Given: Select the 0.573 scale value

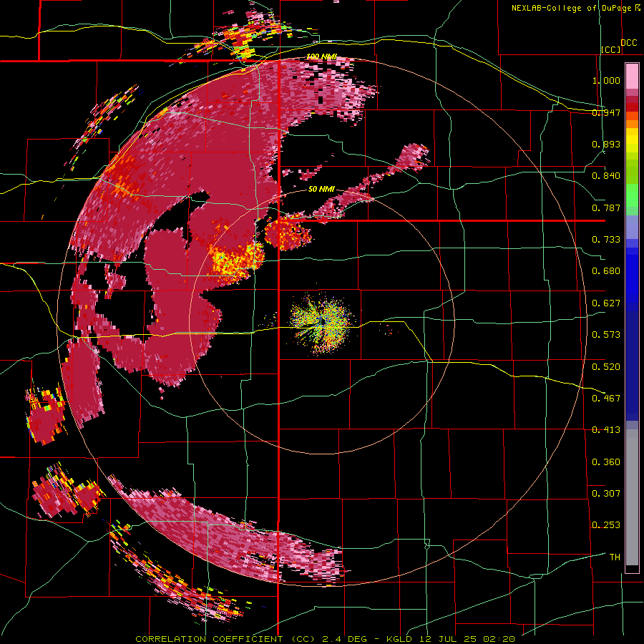Looking at the screenshot, I should (x=606, y=335).
